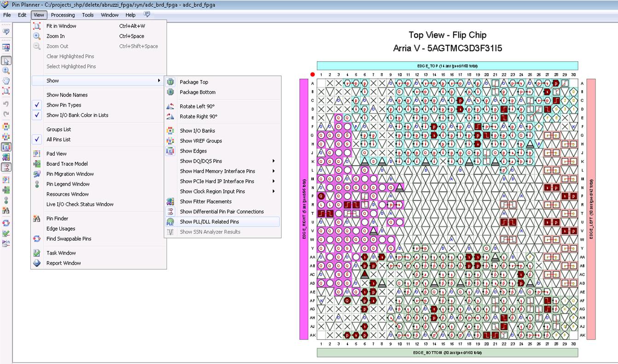Click the Zoom In magnifier icon in View menu

pyautogui.click(x=37, y=36)
